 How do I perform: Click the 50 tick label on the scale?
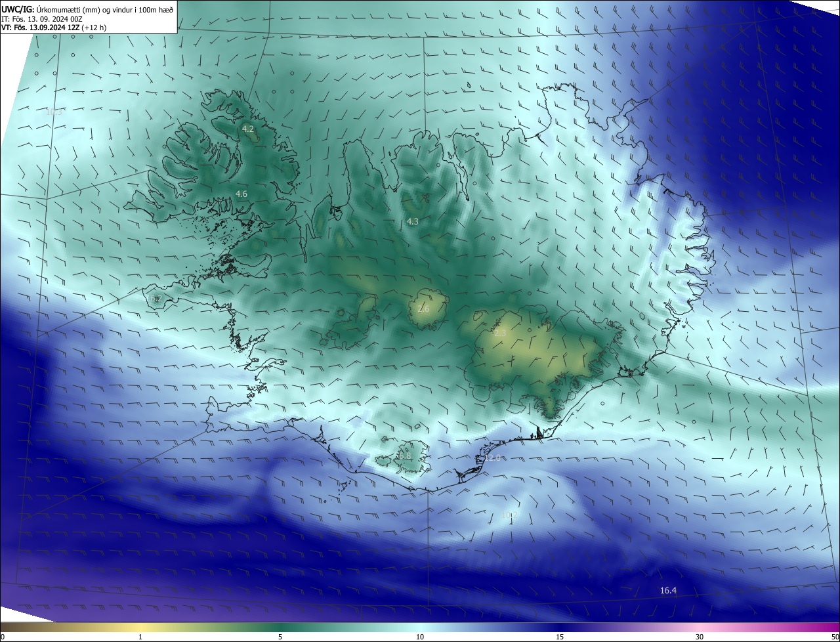pos(835,637)
